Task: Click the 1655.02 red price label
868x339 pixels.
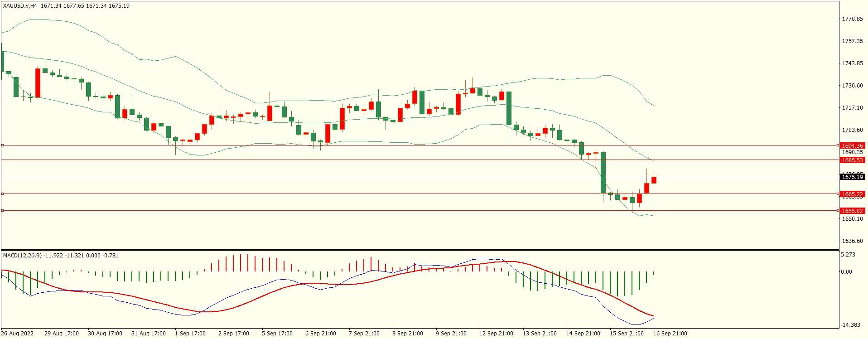Action: tap(852, 211)
